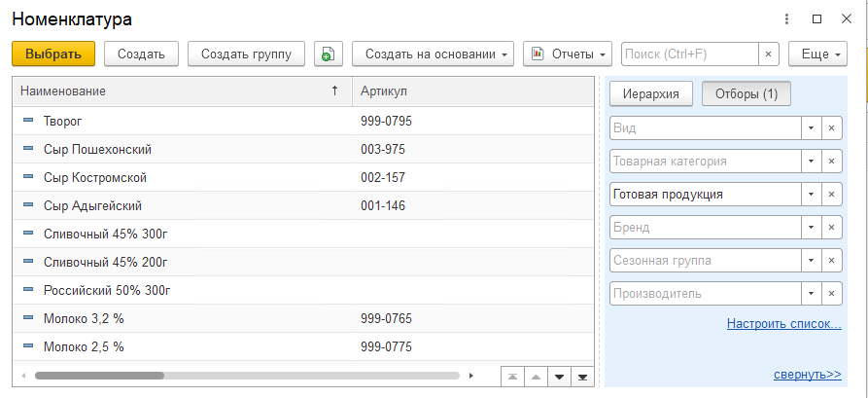This screenshot has width=868, height=398.
Task: Clear the Вид filter field
Action: (x=831, y=128)
